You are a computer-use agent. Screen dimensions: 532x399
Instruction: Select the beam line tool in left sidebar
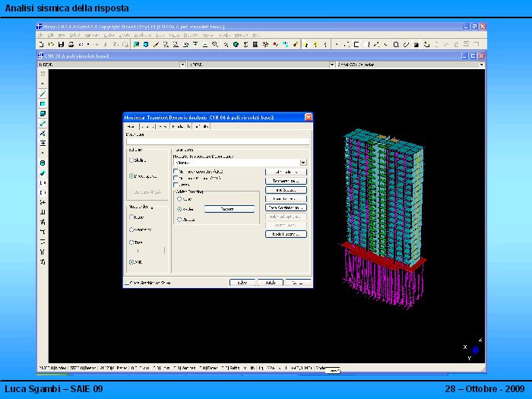pyautogui.click(x=43, y=93)
